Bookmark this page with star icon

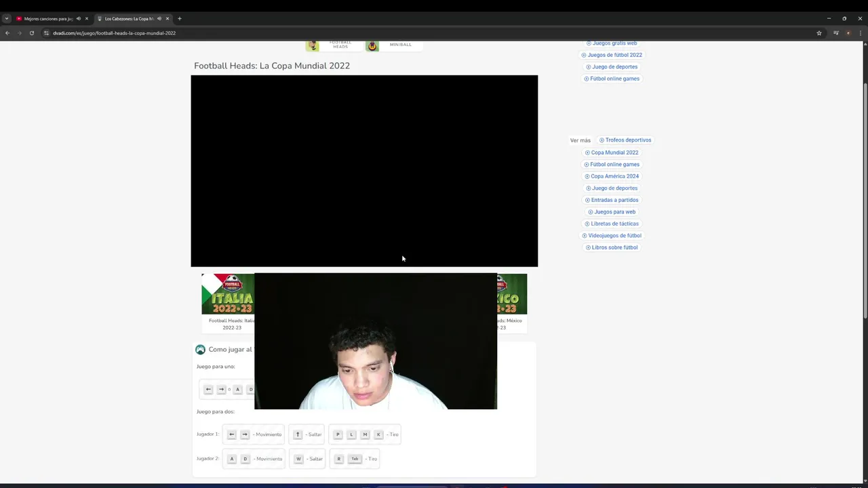pos(819,33)
